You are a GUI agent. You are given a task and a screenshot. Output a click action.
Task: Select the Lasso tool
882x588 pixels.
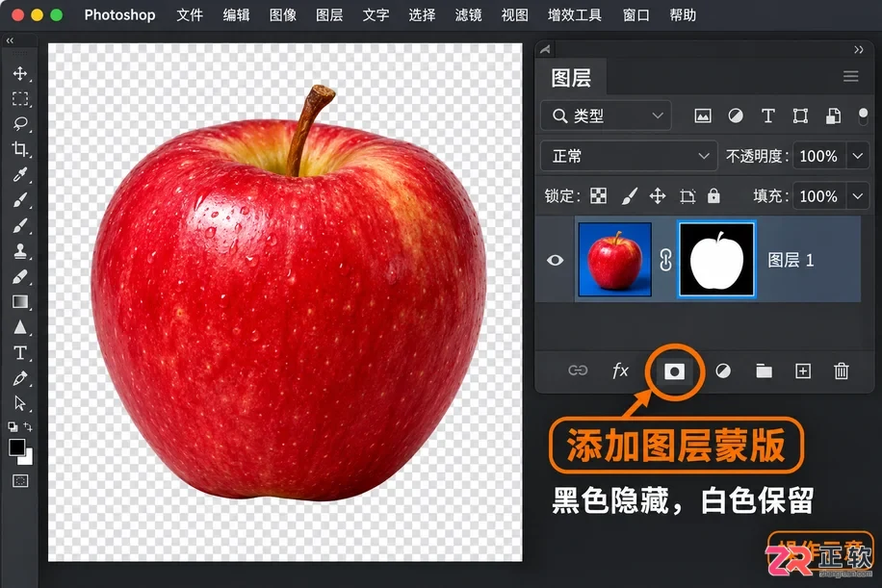[x=20, y=124]
